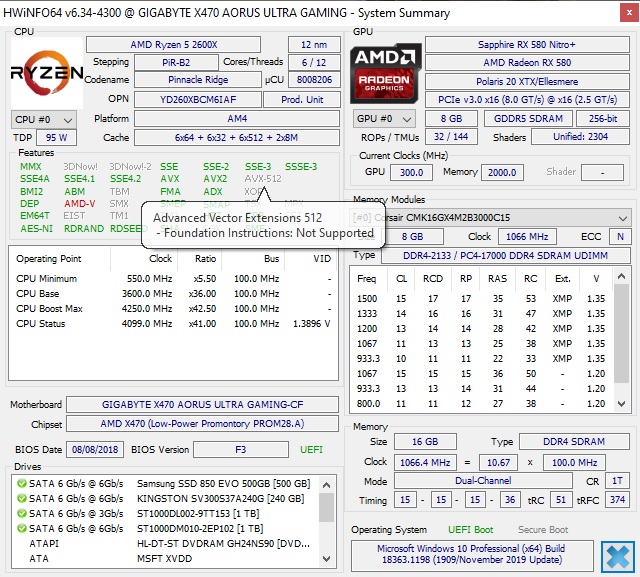Click the GDDR5 SDRAM memory type field
This screenshot has width=640, height=577.
[x=528, y=119]
